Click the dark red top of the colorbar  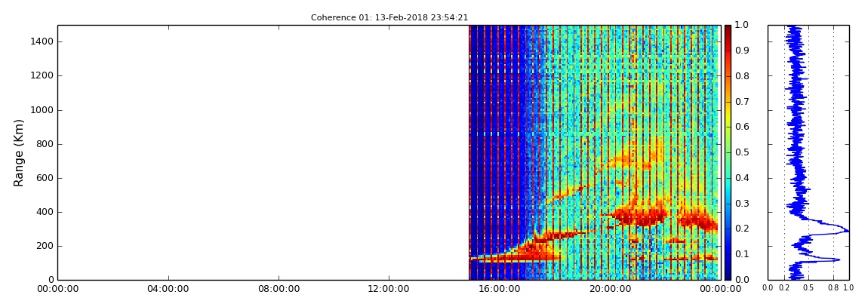tap(728, 30)
